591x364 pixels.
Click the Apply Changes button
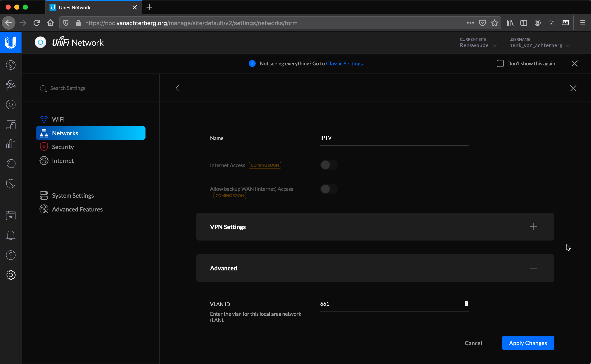(x=528, y=343)
